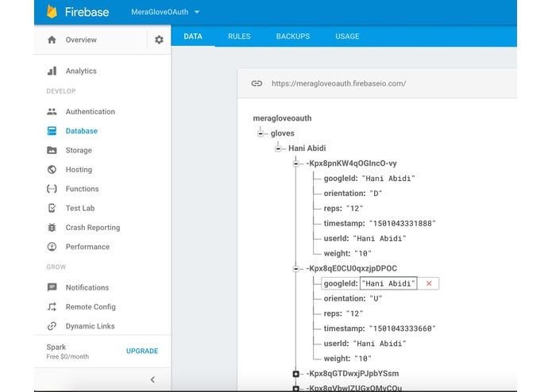552x392 pixels.
Task: Open Hosting section label
Action: point(79,170)
